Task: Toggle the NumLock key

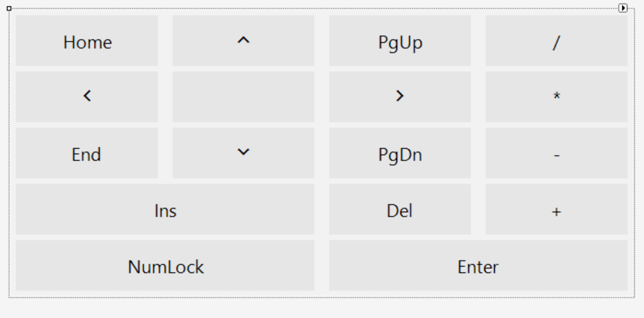Action: pyautogui.click(x=165, y=265)
